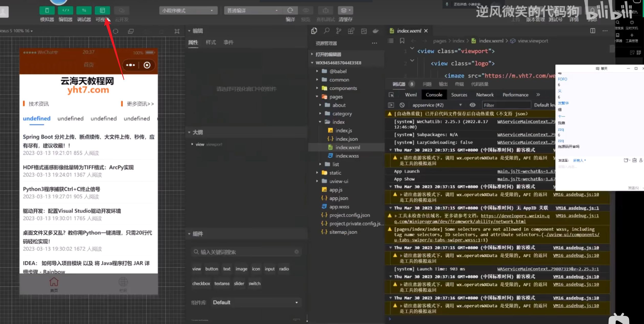Open the 组件库 Default dropdown
This screenshot has width=644, height=324.
click(x=256, y=302)
